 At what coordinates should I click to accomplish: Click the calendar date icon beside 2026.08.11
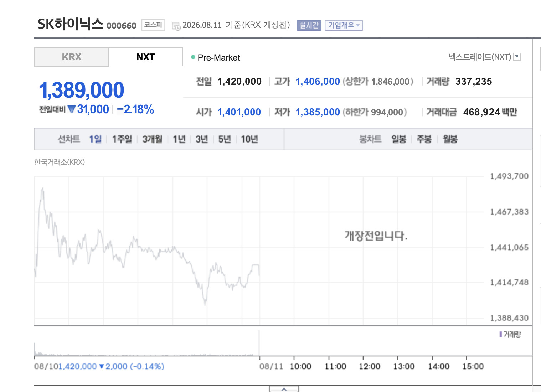pyautogui.click(x=176, y=26)
